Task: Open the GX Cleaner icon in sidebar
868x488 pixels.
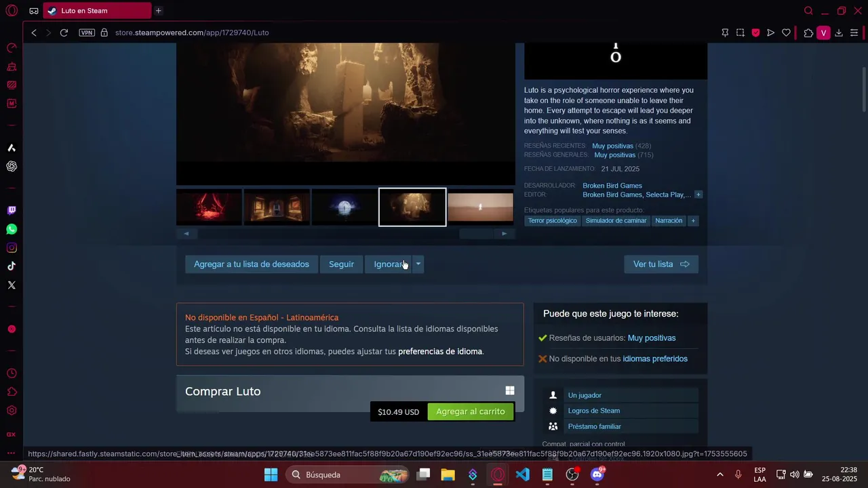Action: click(x=12, y=66)
